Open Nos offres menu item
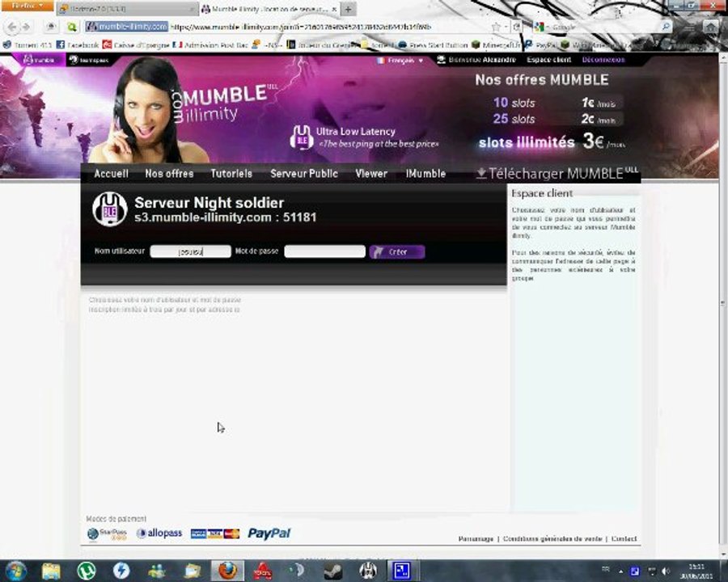Screen dimensions: 728x582 coord(169,174)
